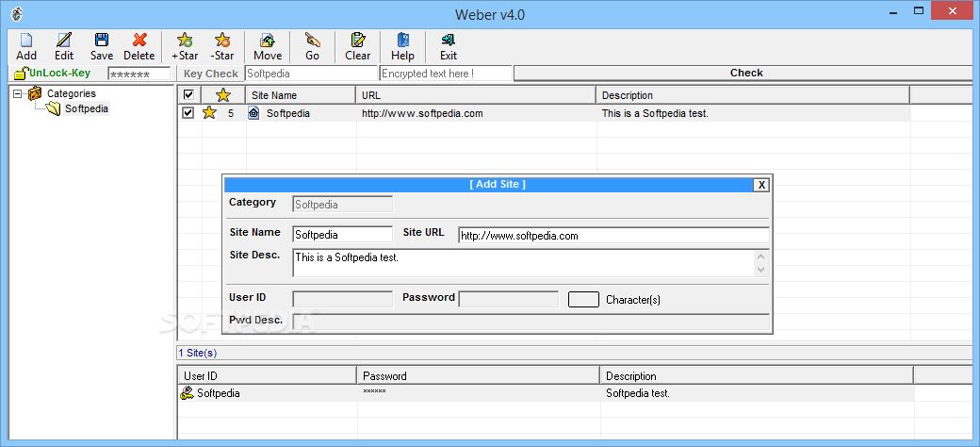The height and width of the screenshot is (447, 980).
Task: Click the Go toolbar icon
Action: tap(313, 41)
